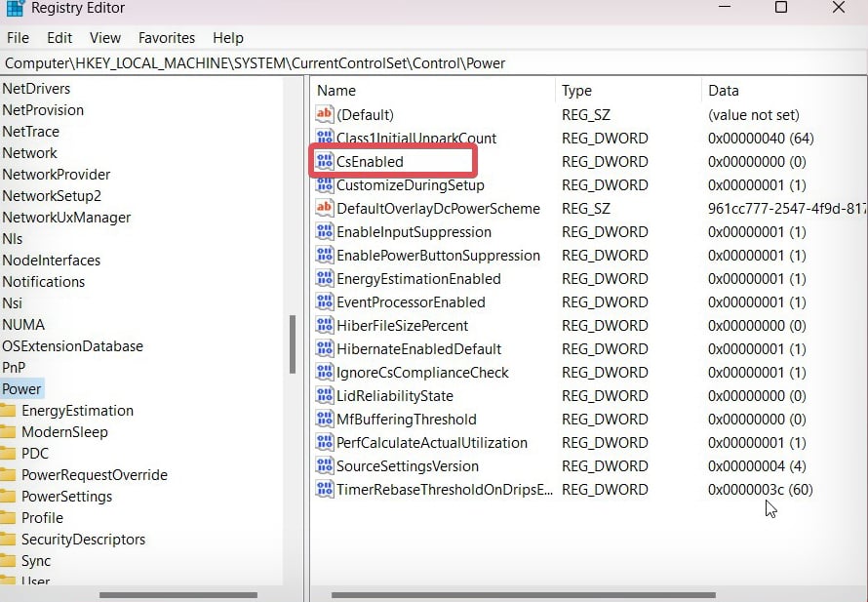
Task: Click the (value not set) data cell
Action: tap(754, 114)
